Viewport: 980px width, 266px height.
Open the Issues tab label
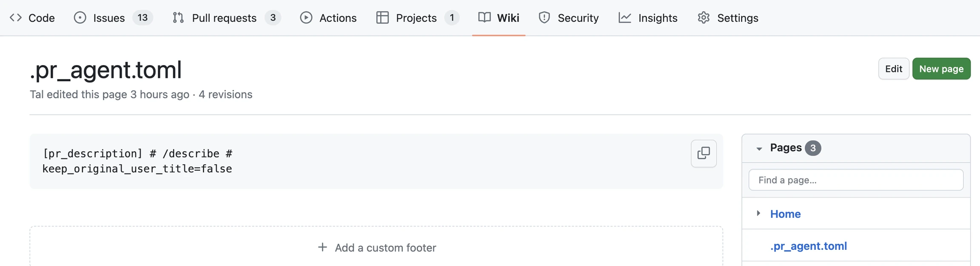(109, 18)
